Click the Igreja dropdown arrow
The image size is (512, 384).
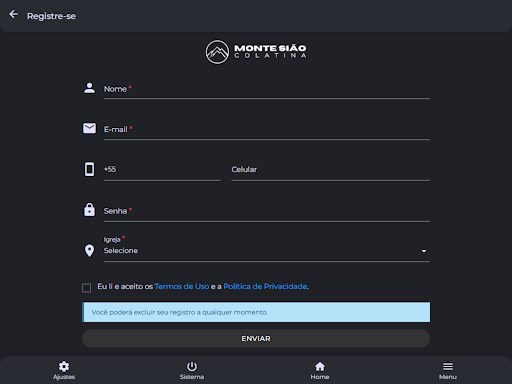coord(424,251)
